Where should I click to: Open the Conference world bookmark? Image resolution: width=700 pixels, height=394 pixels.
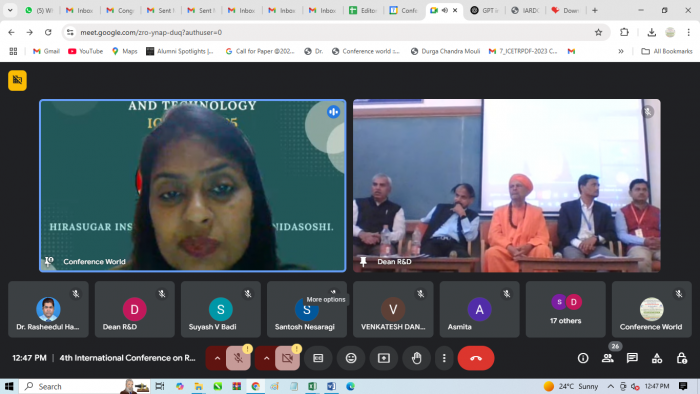click(366, 51)
